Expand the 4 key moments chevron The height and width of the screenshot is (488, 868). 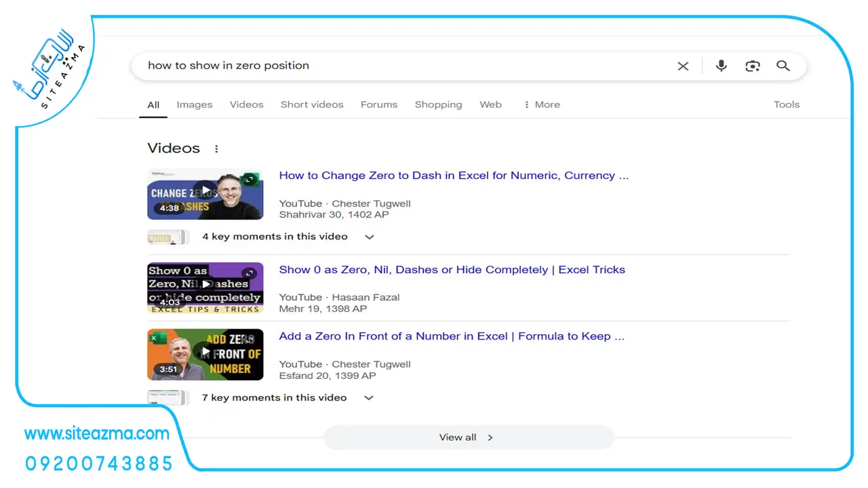coord(369,237)
